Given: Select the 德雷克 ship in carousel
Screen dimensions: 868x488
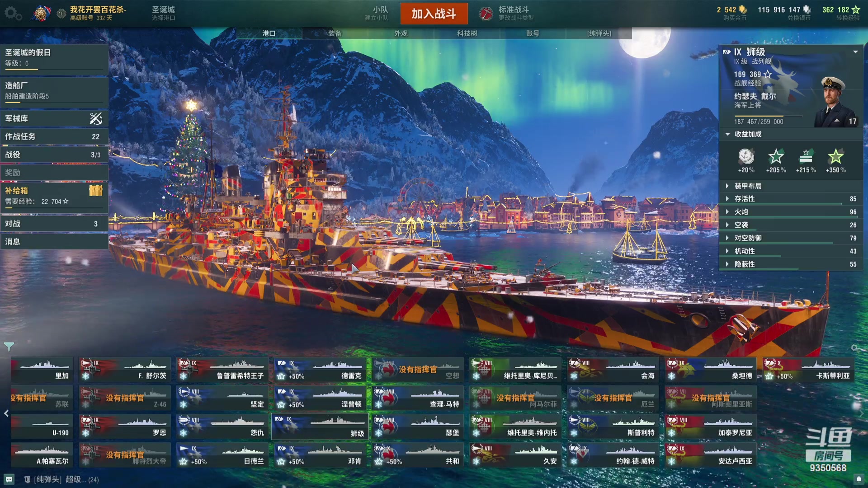Looking at the screenshot, I should point(320,370).
